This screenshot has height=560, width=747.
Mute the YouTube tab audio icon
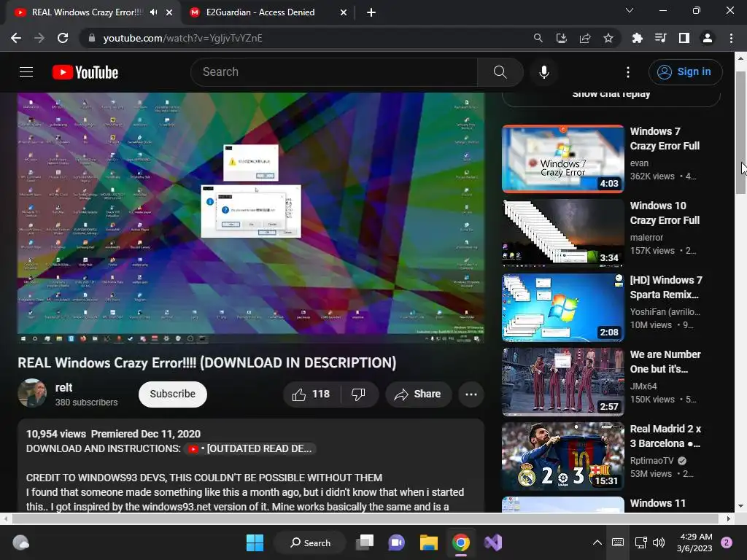153,12
